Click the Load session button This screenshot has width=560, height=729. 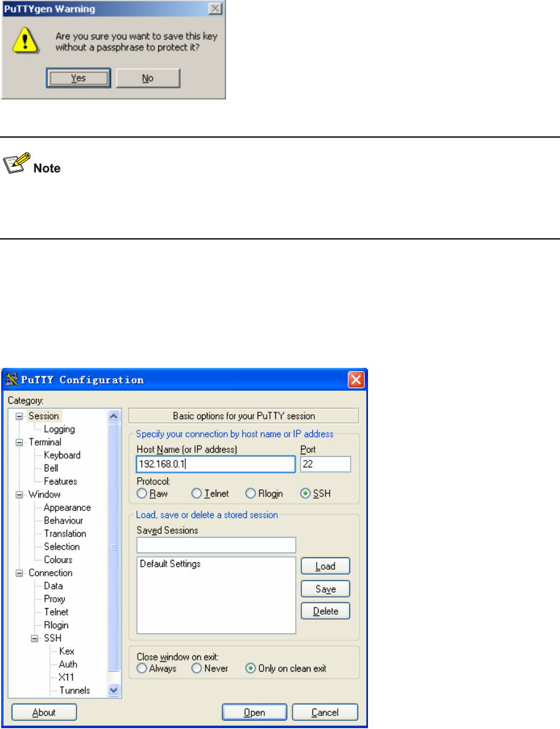coord(325,566)
